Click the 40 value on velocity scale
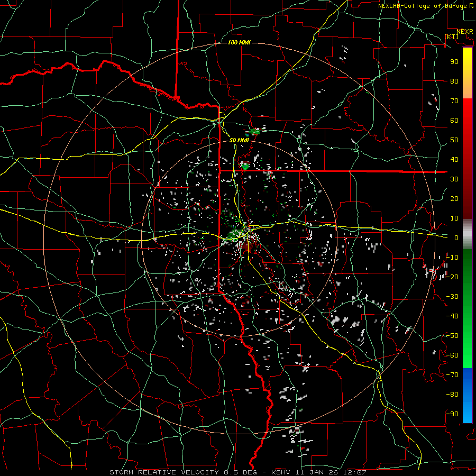476x476 pixels. 454,159
